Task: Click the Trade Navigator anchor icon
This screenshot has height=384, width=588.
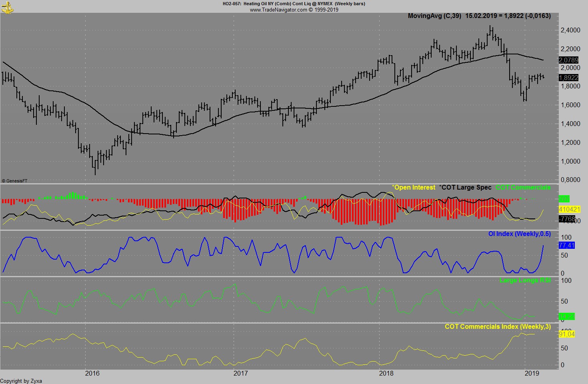Action: pos(7,7)
